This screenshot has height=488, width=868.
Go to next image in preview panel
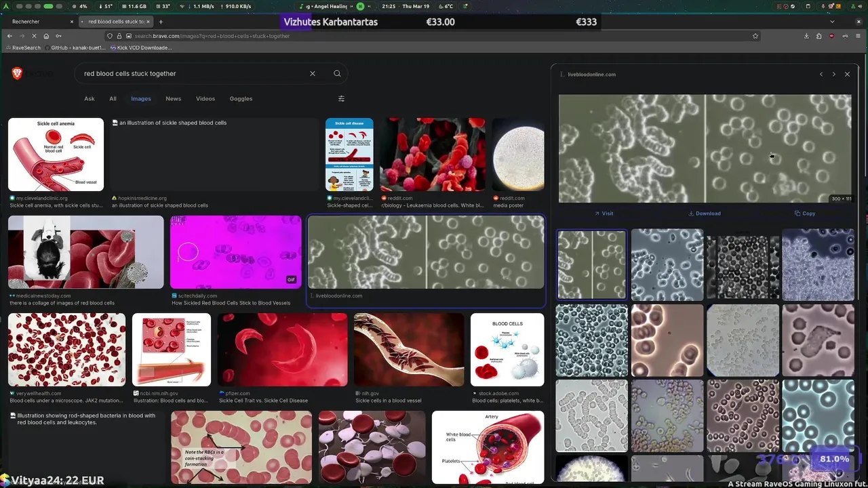834,75
